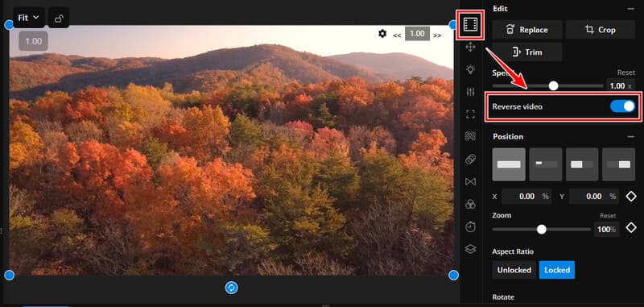
Task: Collapse the Edit section
Action: 630,9
